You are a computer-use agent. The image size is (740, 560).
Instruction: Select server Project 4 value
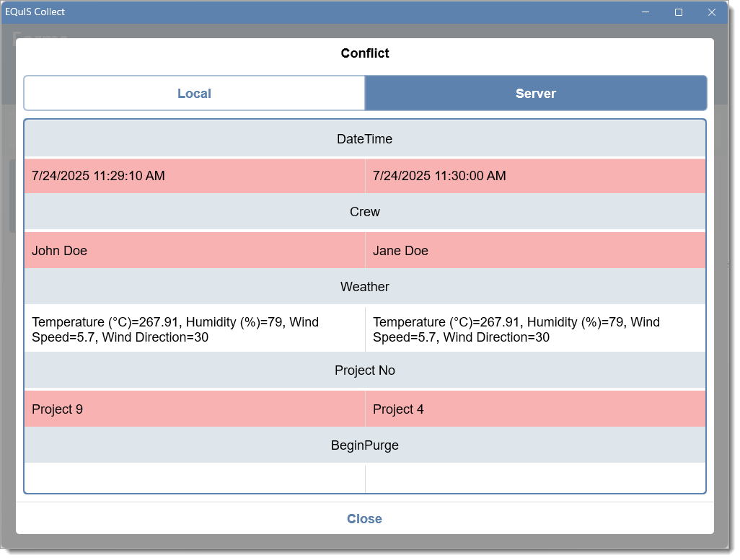coord(536,409)
